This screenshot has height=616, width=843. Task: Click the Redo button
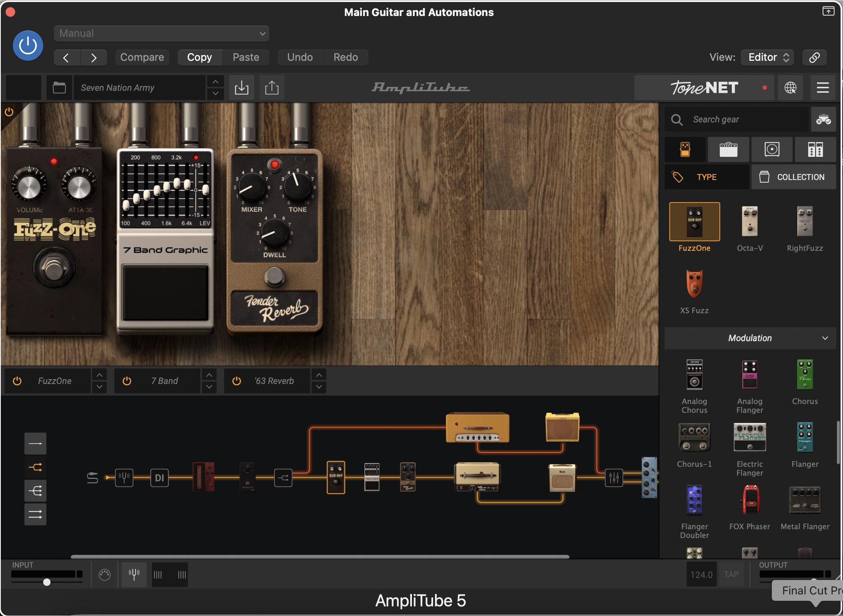[346, 58]
